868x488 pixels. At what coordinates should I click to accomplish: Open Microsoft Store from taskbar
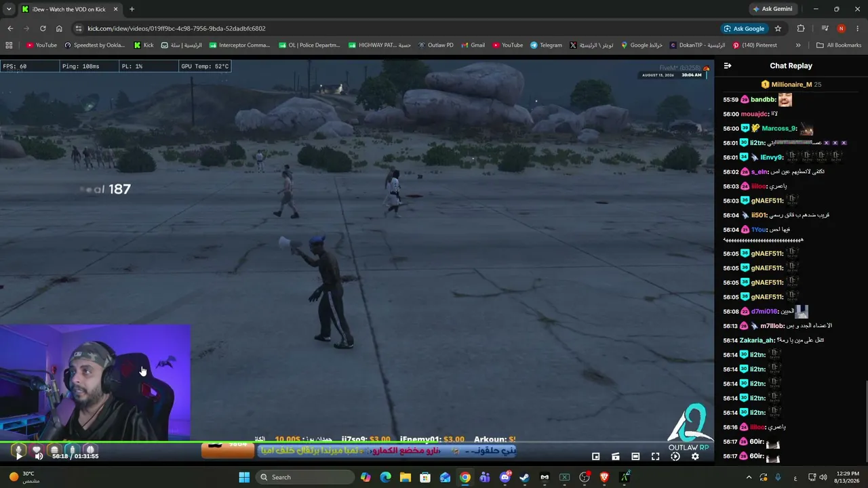click(425, 477)
